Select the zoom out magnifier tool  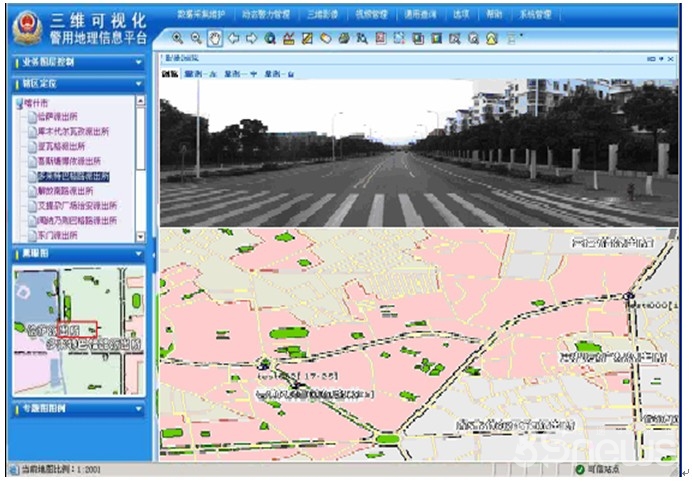coord(196,39)
